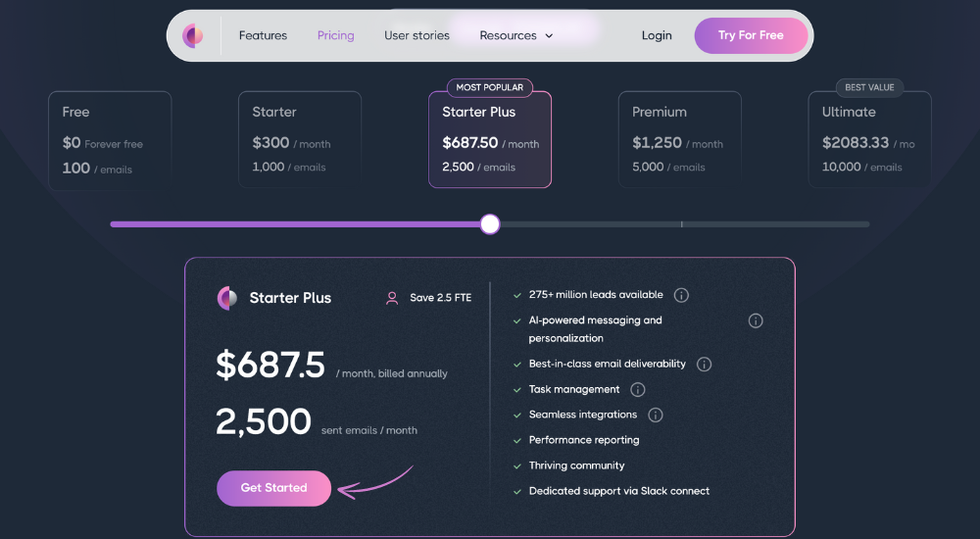This screenshot has height=539, width=980.
Task: Click the Try For Free button
Action: coord(751,35)
